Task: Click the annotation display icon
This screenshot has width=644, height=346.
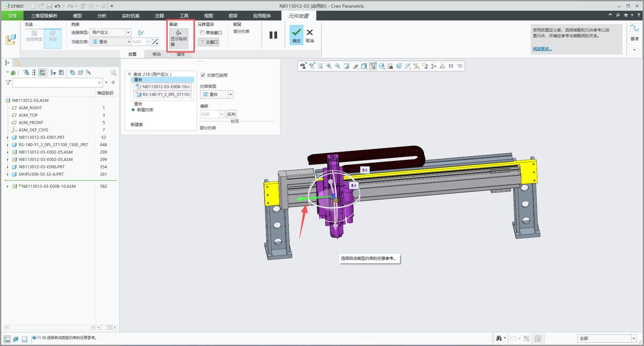Action: click(x=425, y=66)
